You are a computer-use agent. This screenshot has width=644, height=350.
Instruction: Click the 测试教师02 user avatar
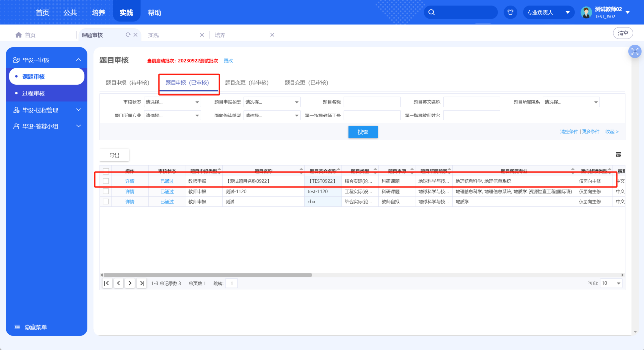(x=586, y=12)
